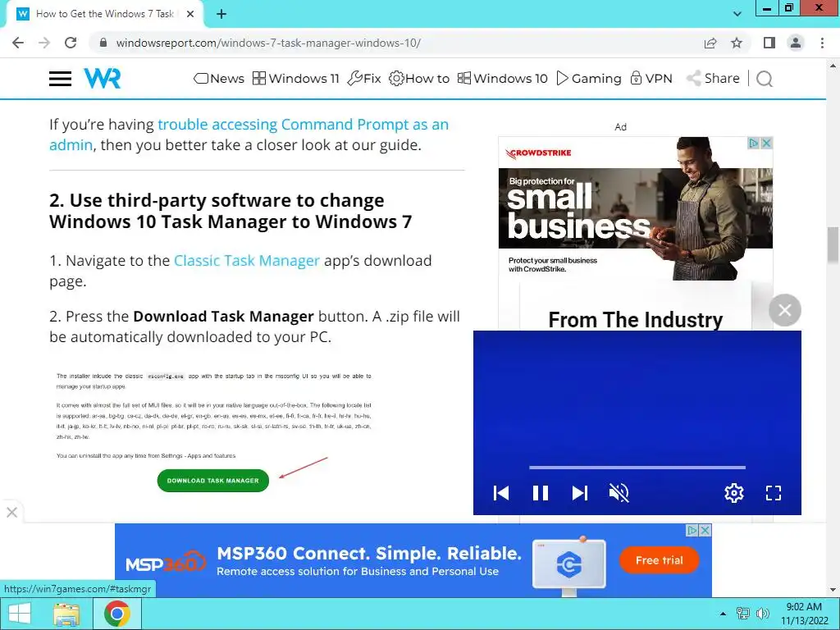Open network status tray icon

pyautogui.click(x=743, y=614)
